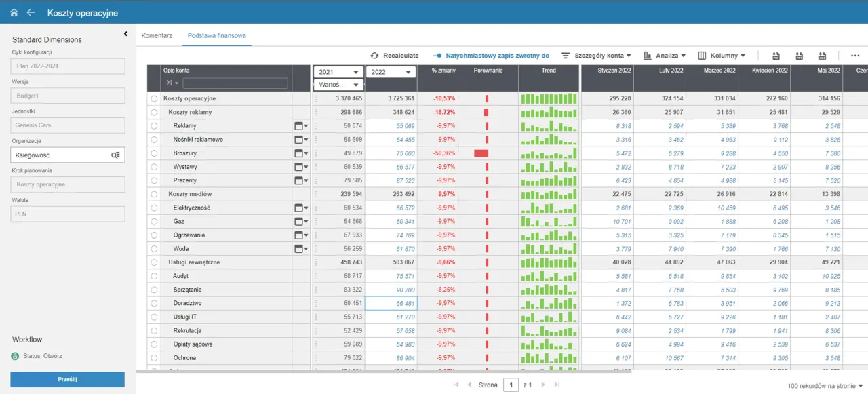The image size is (868, 394).
Task: Go to the home screen icon
Action: click(x=14, y=13)
